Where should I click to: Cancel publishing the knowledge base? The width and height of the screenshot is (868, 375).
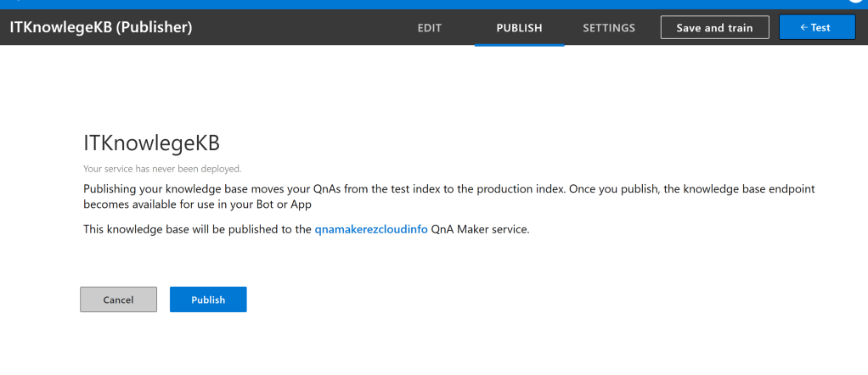118,299
